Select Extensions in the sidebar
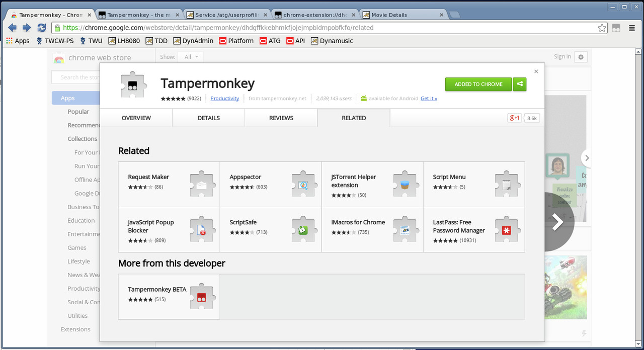Viewport: 644px width, 350px height. 75,329
